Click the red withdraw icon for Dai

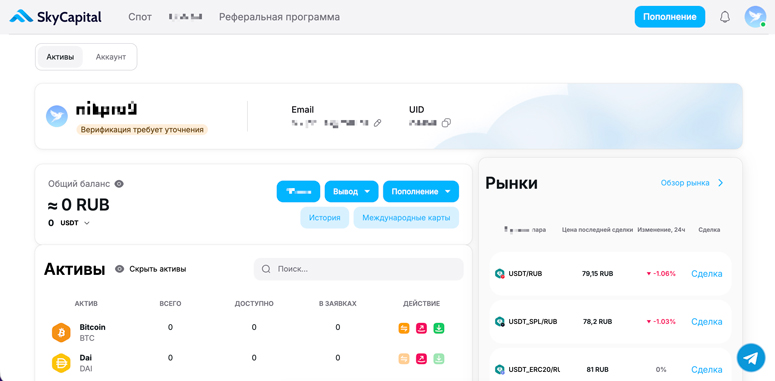coord(421,359)
